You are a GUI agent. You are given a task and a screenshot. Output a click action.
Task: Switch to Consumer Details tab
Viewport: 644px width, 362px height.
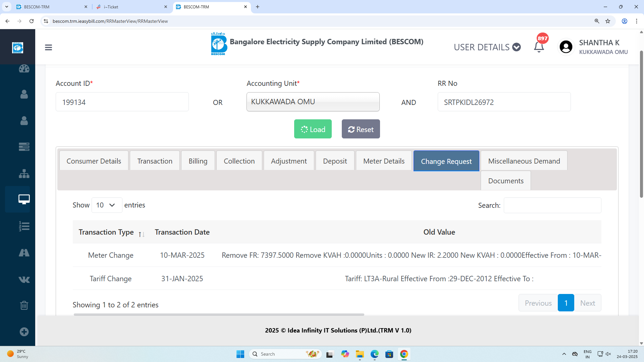pyautogui.click(x=94, y=161)
